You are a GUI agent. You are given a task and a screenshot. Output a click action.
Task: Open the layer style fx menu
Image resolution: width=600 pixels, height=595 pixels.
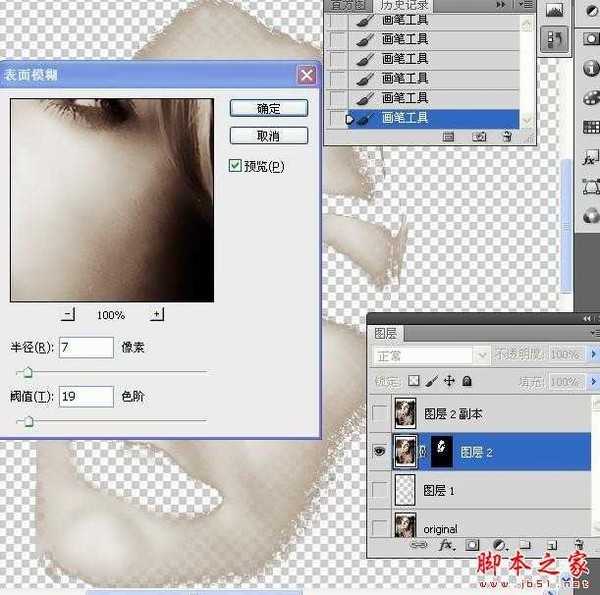447,546
